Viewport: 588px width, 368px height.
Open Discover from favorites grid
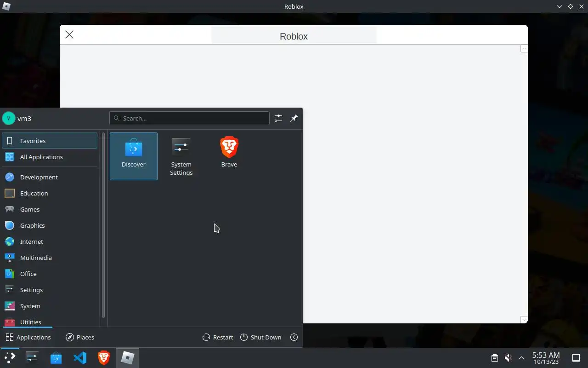click(x=134, y=156)
